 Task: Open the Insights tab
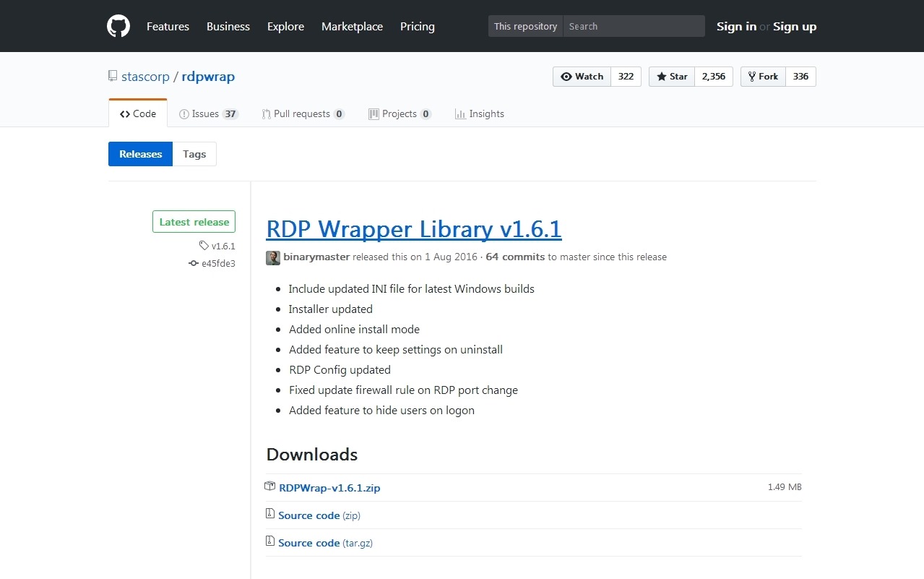click(480, 114)
